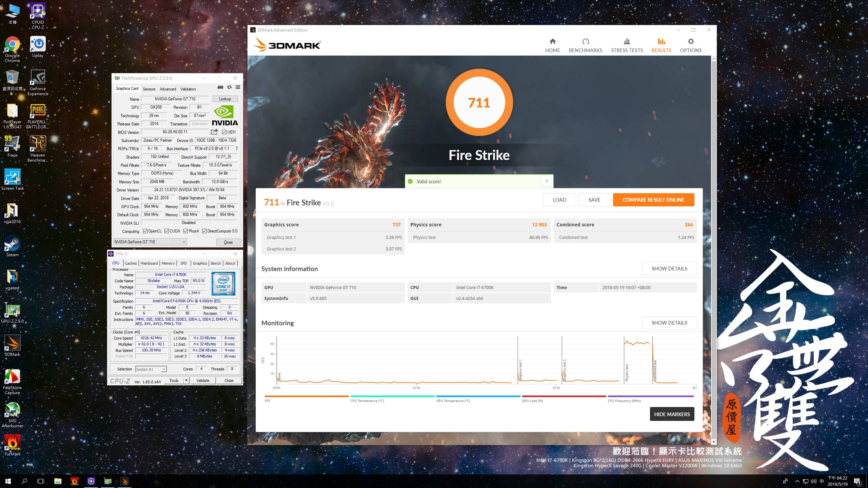This screenshot has height=488, width=868.
Task: Launch 3DMark desktop shortcut
Action: [x=12, y=346]
